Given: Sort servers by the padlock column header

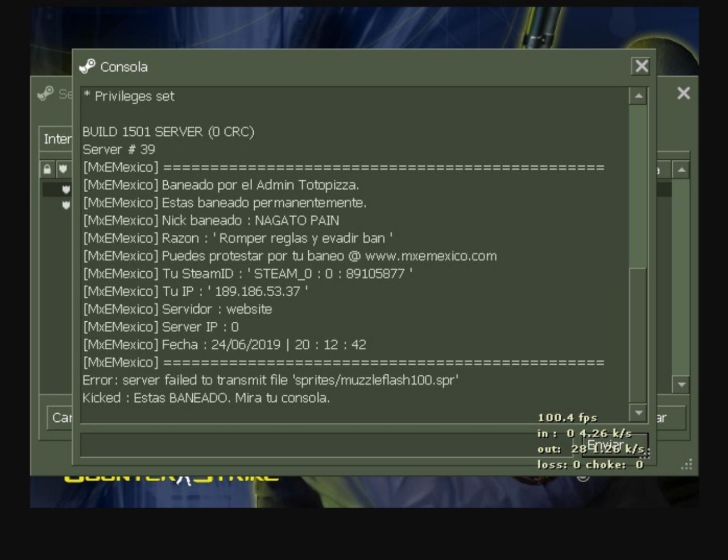Looking at the screenshot, I should point(47,169).
